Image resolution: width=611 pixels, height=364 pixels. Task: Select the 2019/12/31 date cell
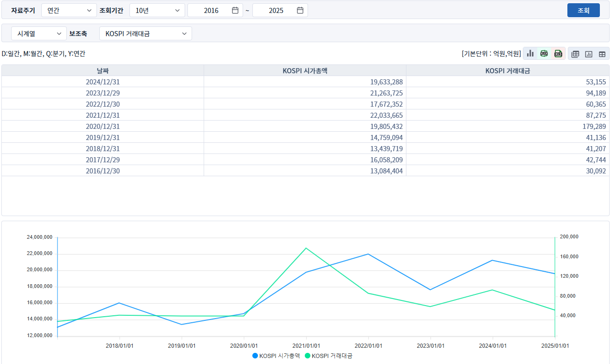pos(103,137)
